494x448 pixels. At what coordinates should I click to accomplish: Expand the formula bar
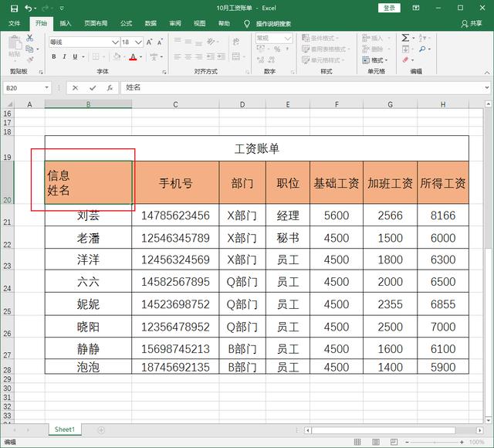click(x=487, y=87)
